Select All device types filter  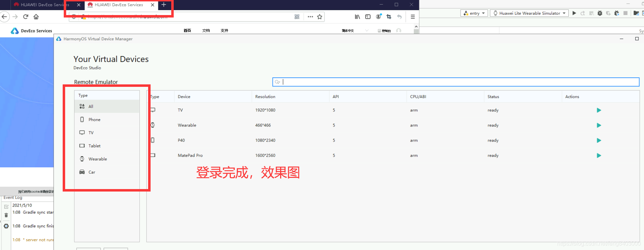click(x=107, y=106)
